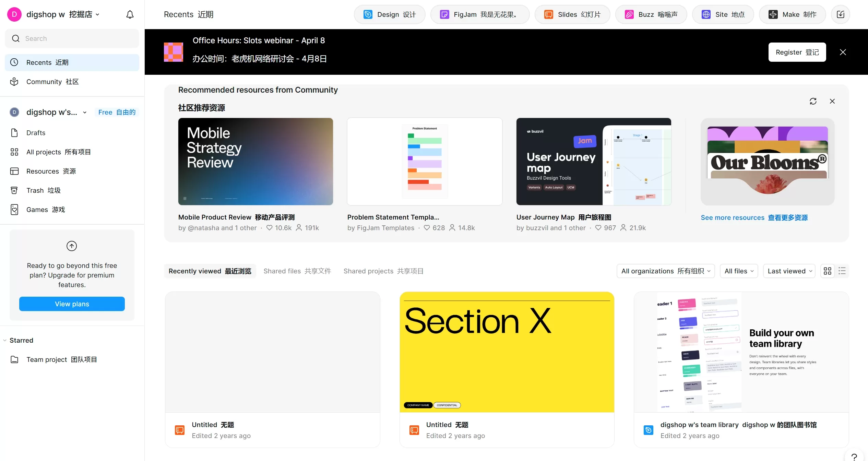Click the search magnifier icon
The image size is (868, 461).
[16, 38]
